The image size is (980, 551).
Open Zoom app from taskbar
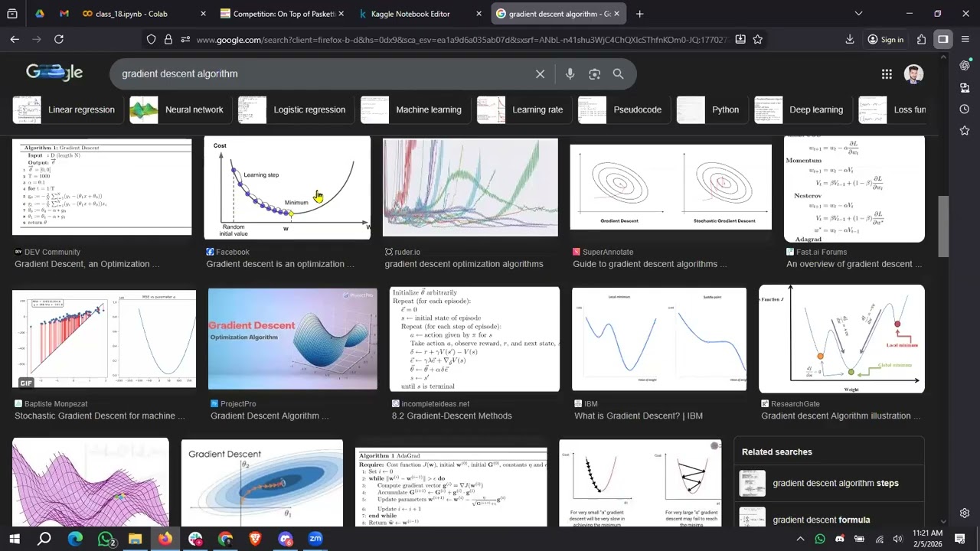[315, 539]
